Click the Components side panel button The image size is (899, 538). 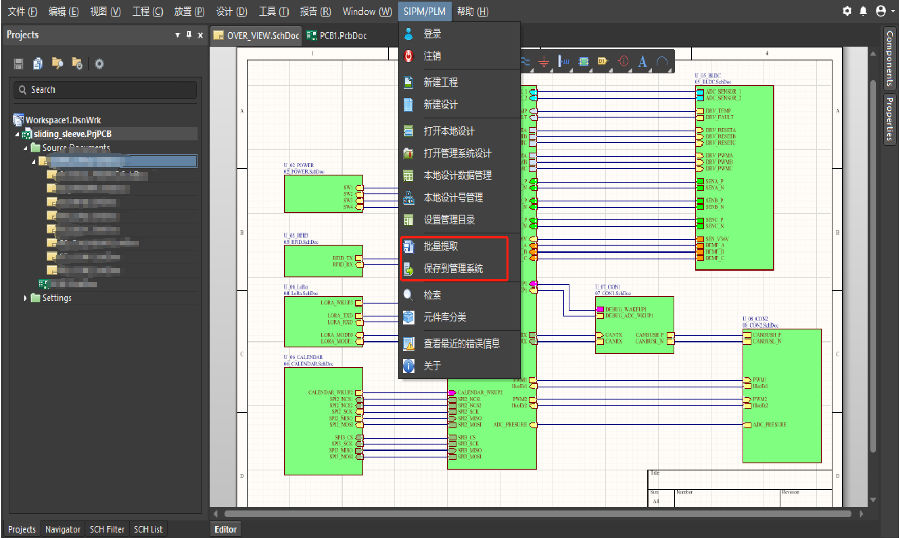[889, 60]
